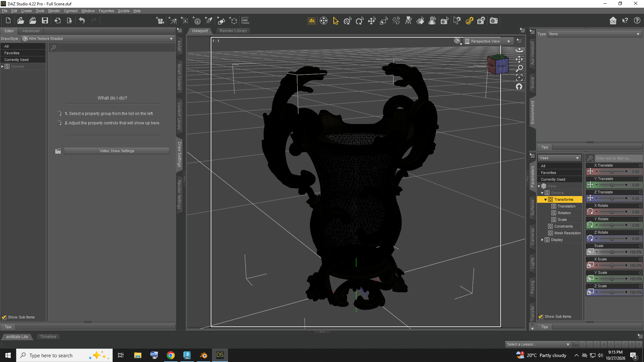Click the Universal tool icon
Viewport: 644px width, 362px height.
347,21
